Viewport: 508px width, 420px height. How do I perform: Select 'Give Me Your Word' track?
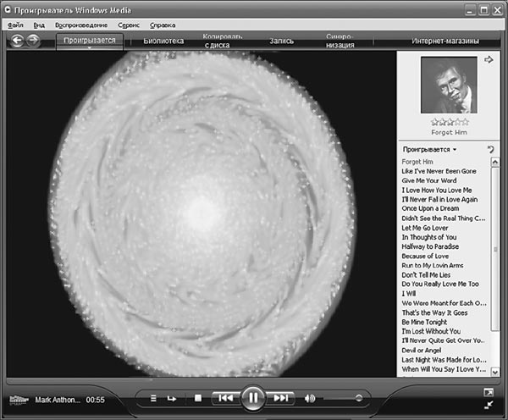(429, 180)
